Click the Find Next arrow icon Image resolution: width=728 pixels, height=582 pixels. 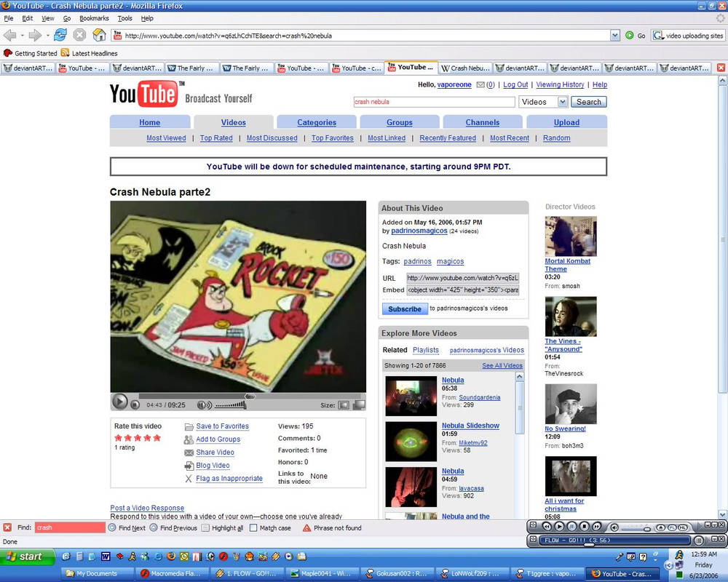(112, 527)
